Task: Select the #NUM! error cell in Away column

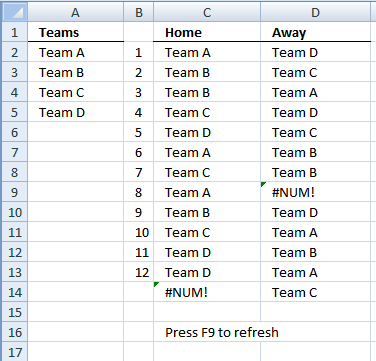Action: [315, 192]
